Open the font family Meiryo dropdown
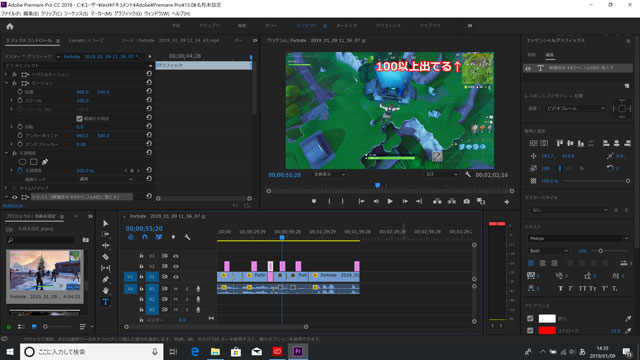 [579, 238]
